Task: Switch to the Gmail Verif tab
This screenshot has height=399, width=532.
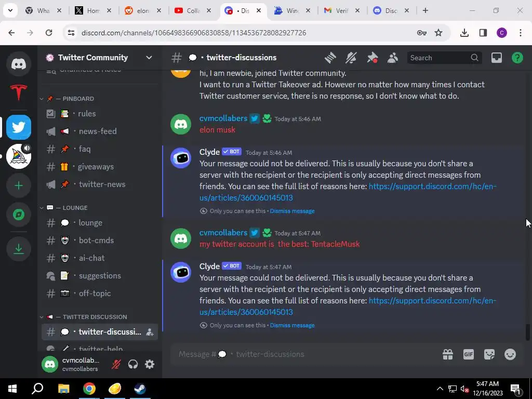Action: click(x=341, y=11)
